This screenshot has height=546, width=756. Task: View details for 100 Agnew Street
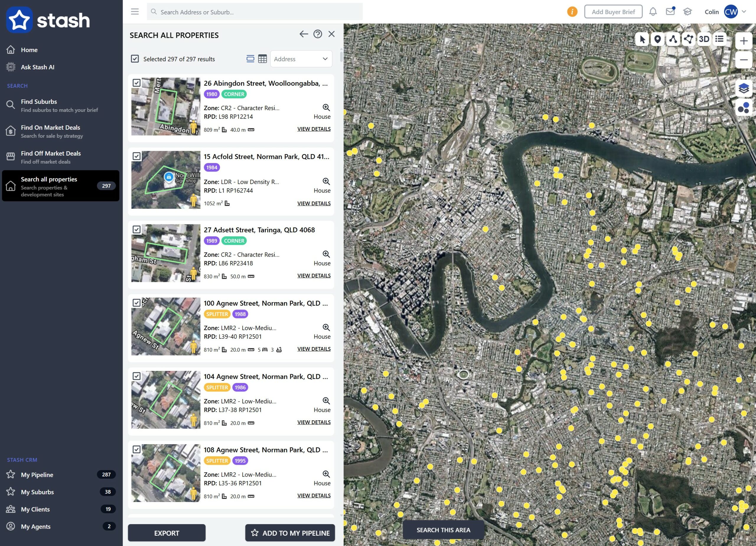point(314,349)
